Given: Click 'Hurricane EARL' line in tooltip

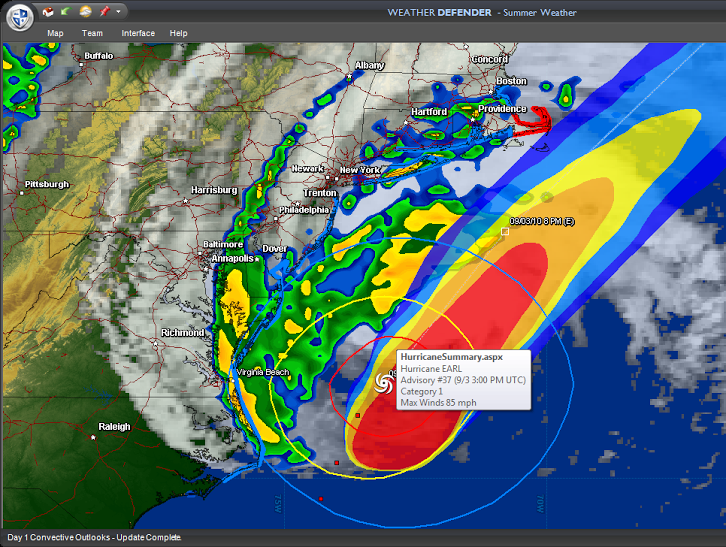Looking at the screenshot, I should click(431, 369).
